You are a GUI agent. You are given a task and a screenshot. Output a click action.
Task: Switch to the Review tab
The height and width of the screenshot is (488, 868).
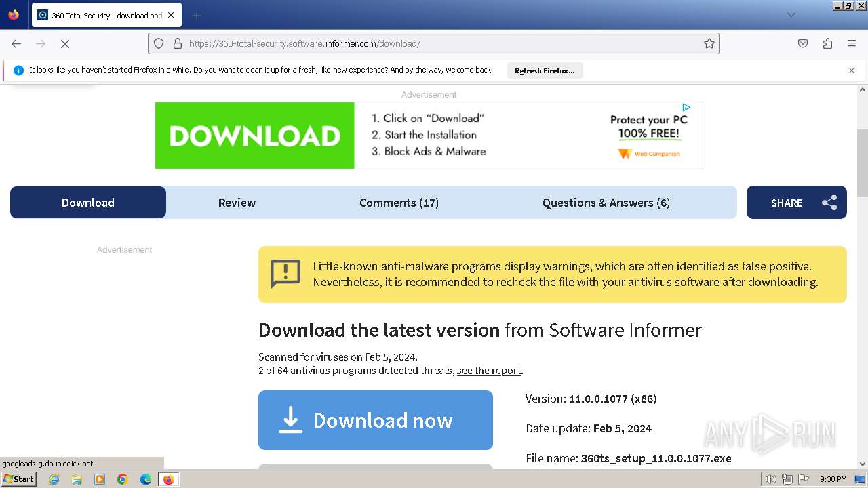point(237,202)
